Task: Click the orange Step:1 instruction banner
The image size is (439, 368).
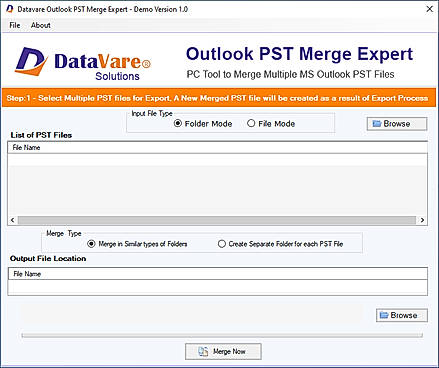Action: [x=219, y=98]
